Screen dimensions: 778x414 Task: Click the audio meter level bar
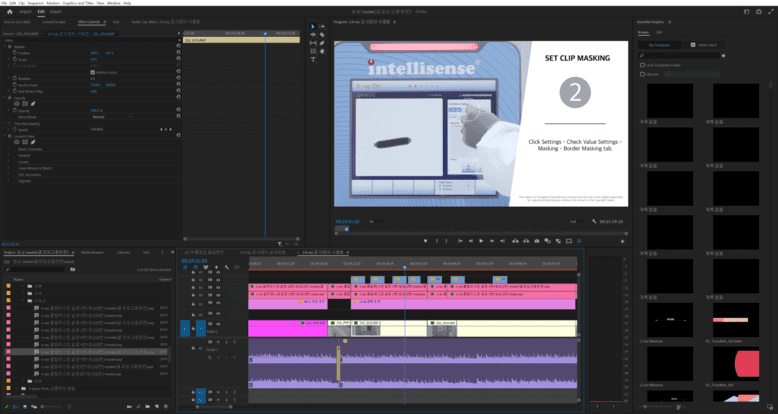pos(605,329)
